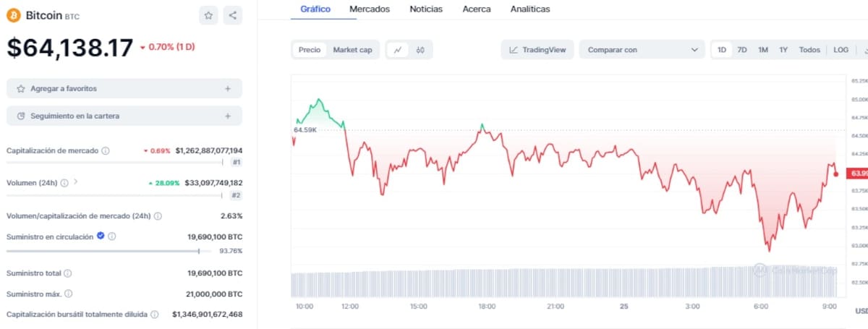Open the TradingView chart button
The width and height of the screenshot is (868, 329).
pos(537,50)
